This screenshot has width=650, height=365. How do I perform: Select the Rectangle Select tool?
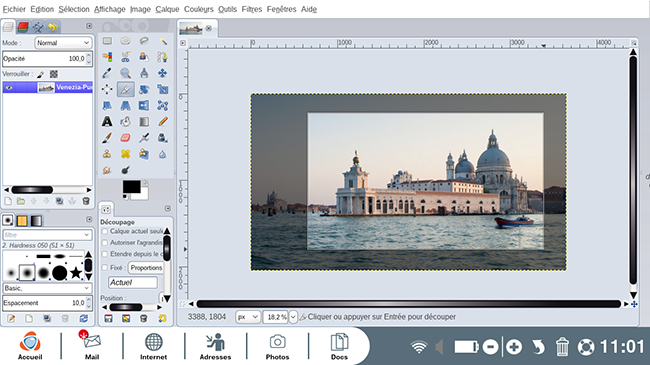point(107,41)
